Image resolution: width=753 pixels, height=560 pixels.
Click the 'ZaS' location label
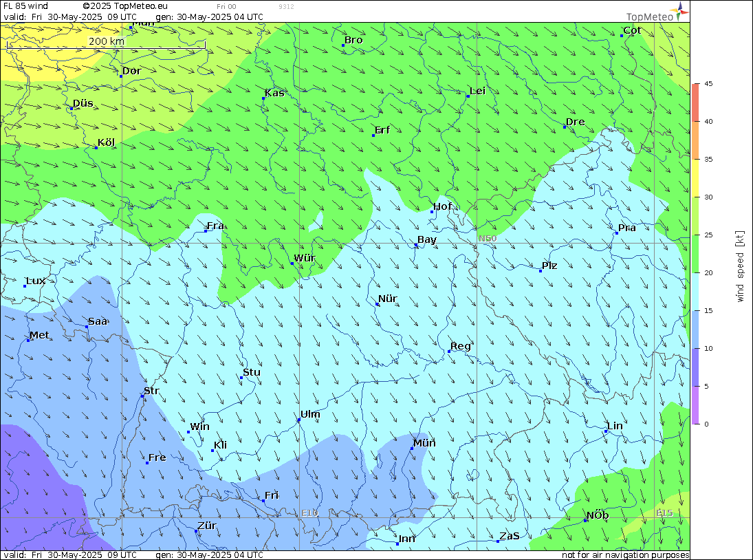click(x=510, y=536)
